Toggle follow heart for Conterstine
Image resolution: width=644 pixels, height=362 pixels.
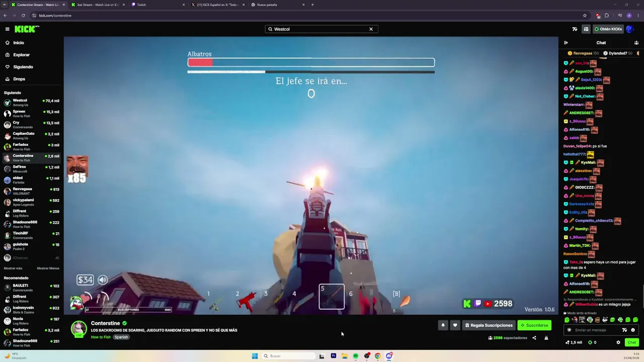pos(455,325)
